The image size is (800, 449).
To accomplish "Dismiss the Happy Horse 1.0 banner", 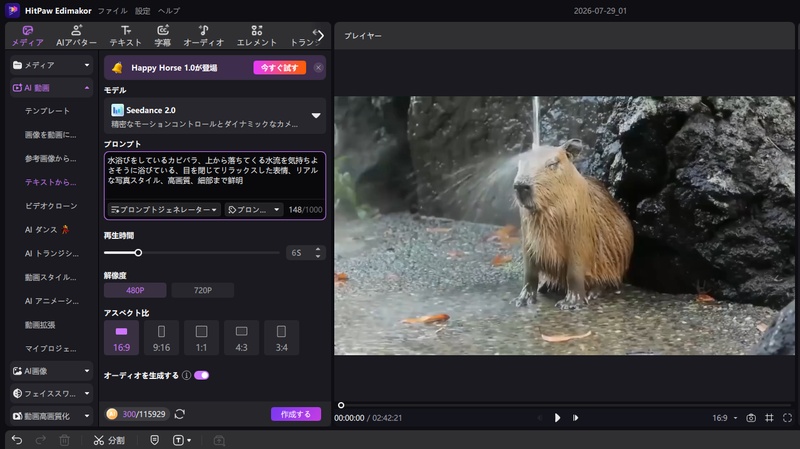I will (x=318, y=68).
